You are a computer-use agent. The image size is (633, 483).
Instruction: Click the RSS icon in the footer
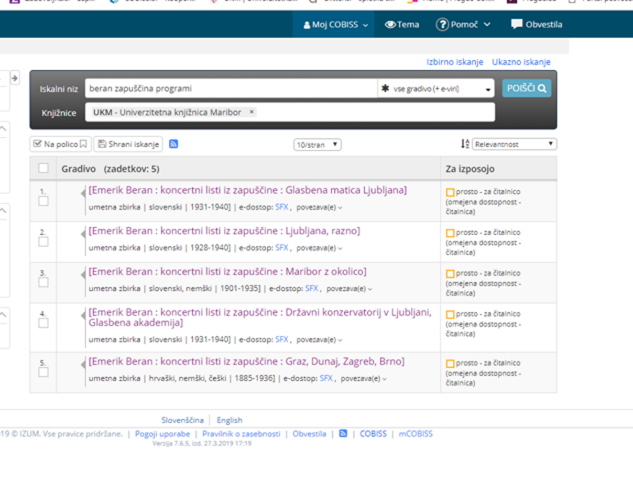pos(343,434)
